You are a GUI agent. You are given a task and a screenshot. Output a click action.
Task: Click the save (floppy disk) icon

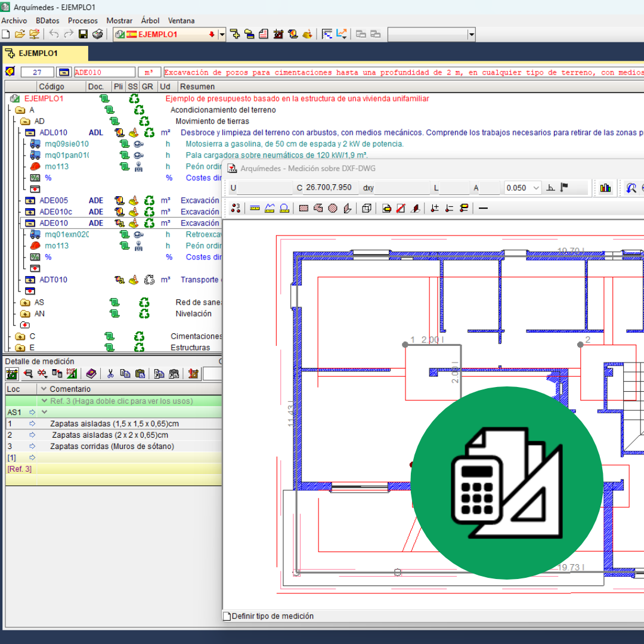pyautogui.click(x=83, y=34)
